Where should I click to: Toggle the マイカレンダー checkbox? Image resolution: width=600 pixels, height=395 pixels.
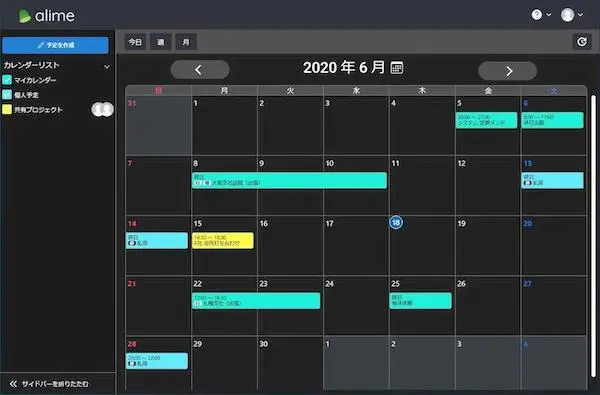[7, 80]
